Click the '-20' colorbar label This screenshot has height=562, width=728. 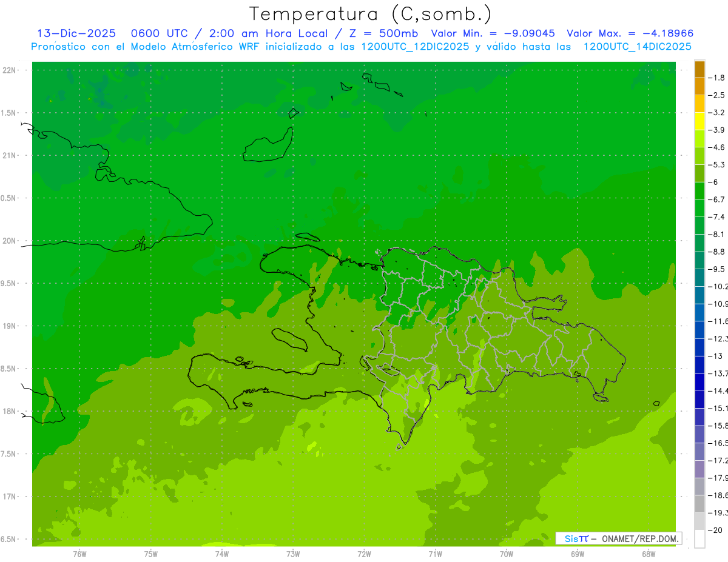715,530
